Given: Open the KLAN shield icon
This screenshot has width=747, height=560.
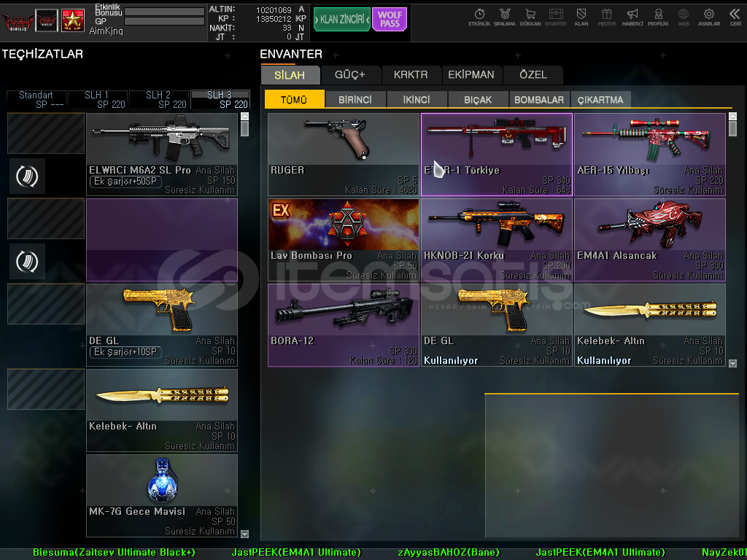Looking at the screenshot, I should (581, 17).
